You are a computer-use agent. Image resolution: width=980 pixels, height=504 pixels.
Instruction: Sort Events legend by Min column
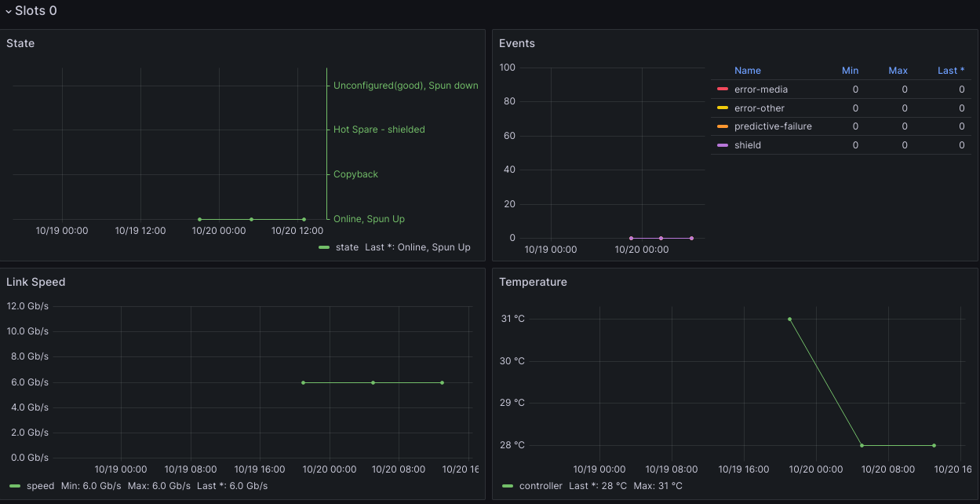pyautogui.click(x=850, y=71)
